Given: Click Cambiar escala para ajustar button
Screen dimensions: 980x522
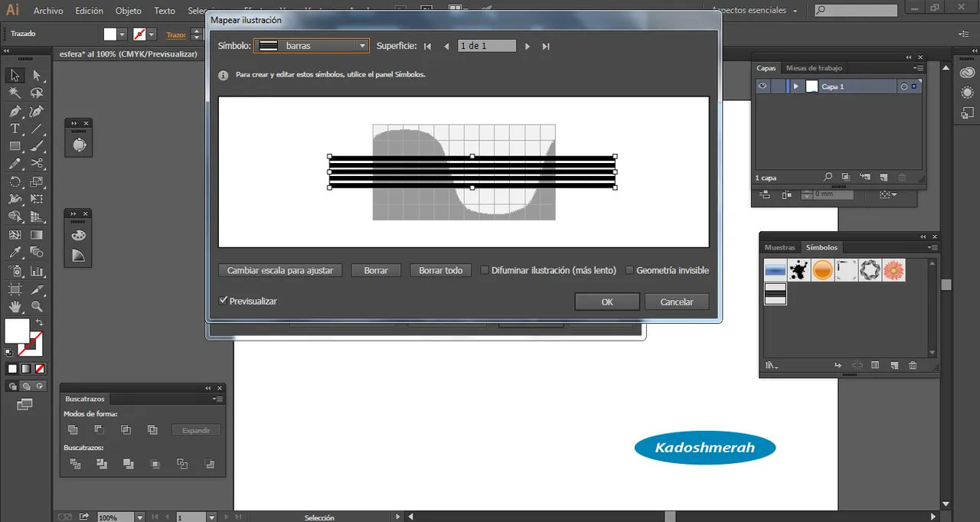Looking at the screenshot, I should click(280, 270).
